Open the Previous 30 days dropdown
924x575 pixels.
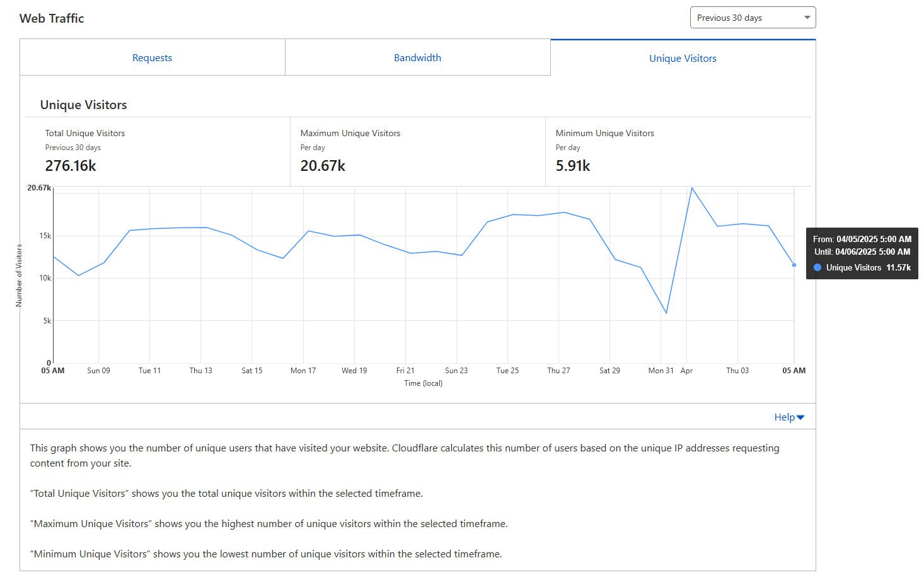pyautogui.click(x=753, y=18)
